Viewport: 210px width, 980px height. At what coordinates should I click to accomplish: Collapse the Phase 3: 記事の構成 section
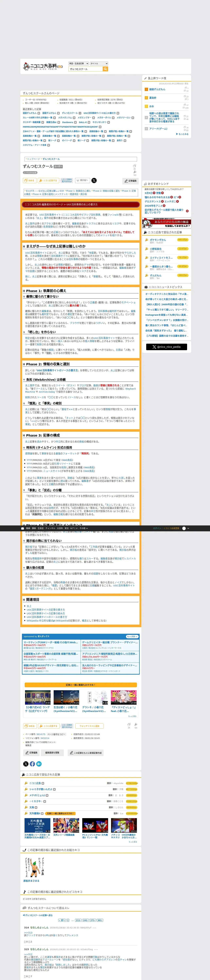coord(24,435)
